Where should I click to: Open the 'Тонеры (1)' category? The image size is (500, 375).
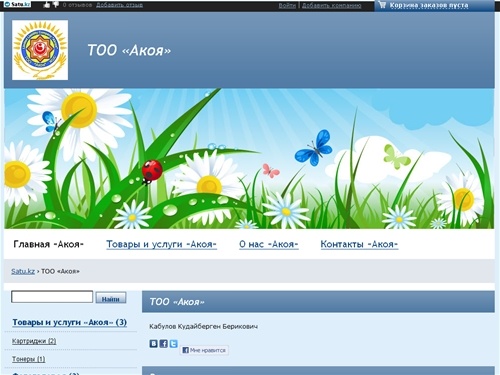[x=28, y=359]
